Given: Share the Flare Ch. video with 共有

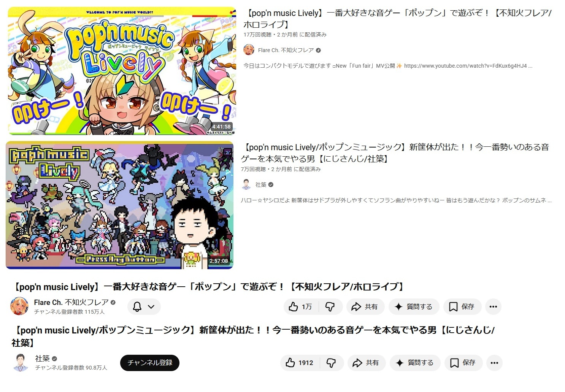Looking at the screenshot, I should (365, 307).
